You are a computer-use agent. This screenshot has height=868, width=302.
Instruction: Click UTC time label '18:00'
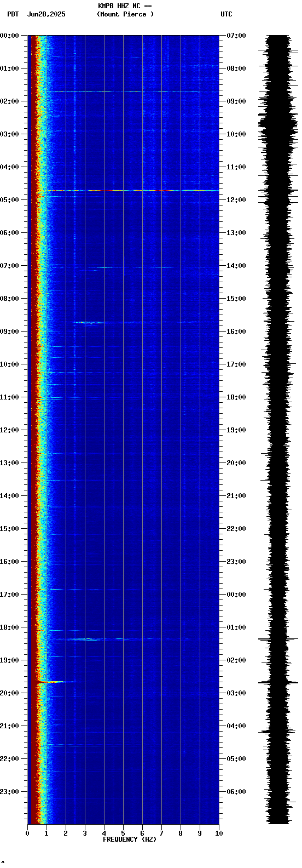tap(236, 397)
